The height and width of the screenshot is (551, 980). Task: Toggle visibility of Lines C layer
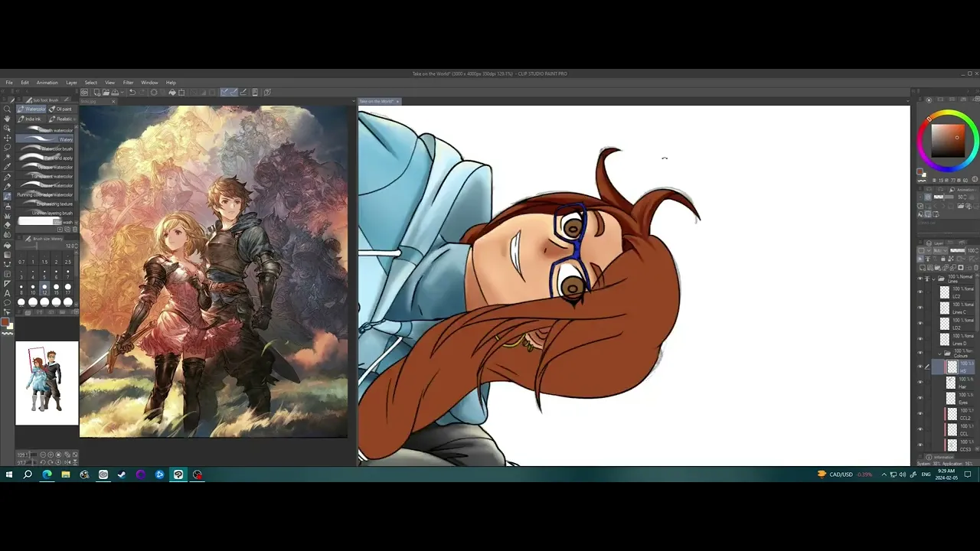pyautogui.click(x=920, y=308)
